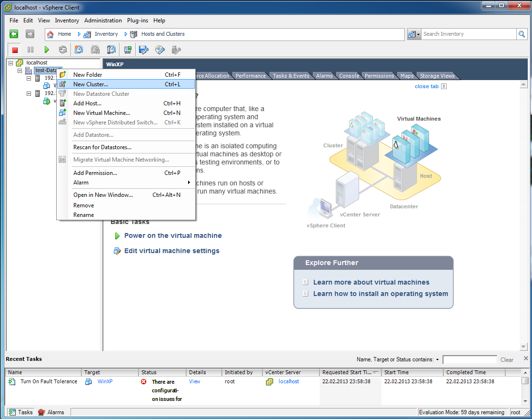The width and height of the screenshot is (532, 419).
Task: Select Open in New Window... menu entry
Action: (x=126, y=195)
